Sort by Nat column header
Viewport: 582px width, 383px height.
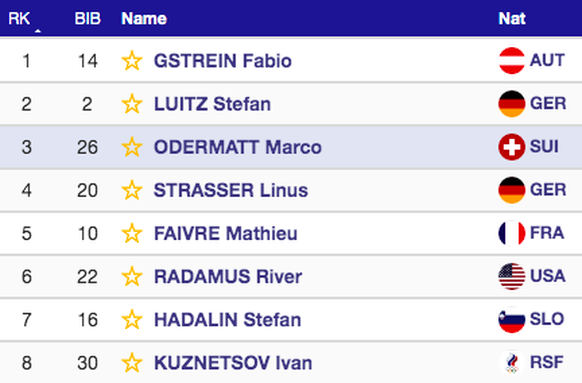[x=512, y=18]
